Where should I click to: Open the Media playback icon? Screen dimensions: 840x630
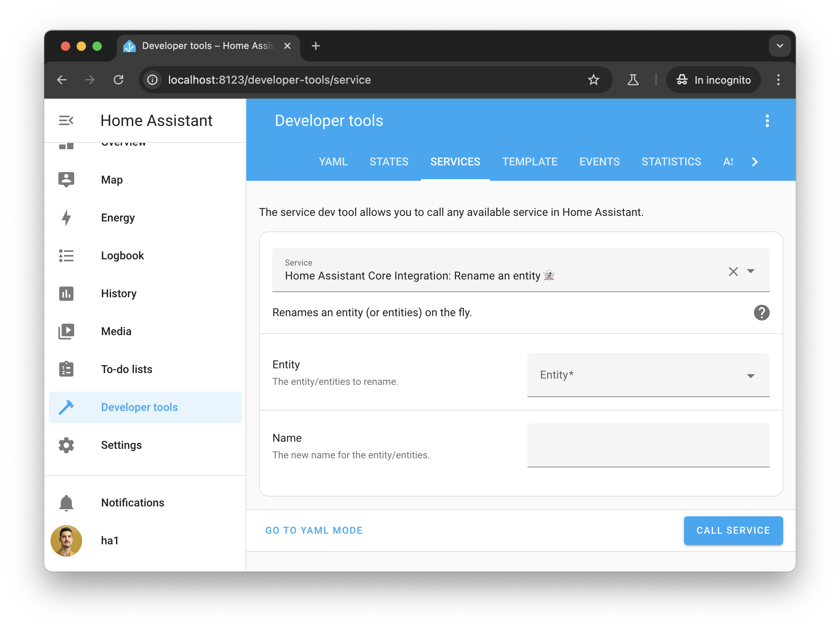[x=66, y=331]
